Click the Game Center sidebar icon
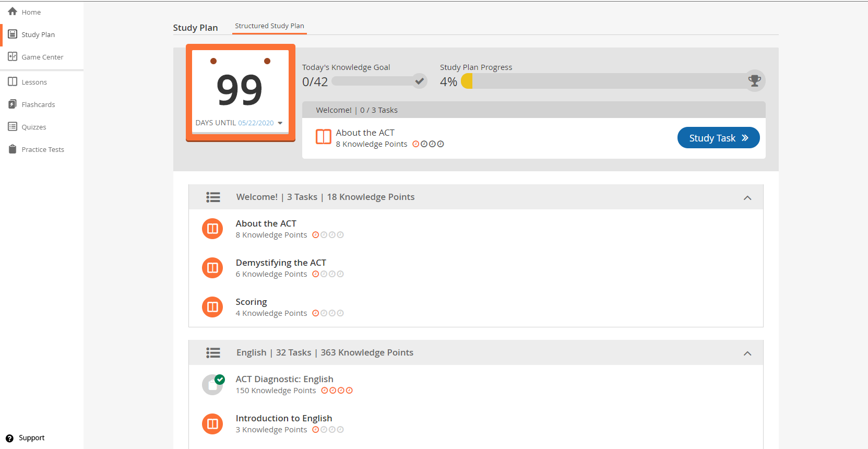Screen dimensions: 868x449 click(x=13, y=56)
